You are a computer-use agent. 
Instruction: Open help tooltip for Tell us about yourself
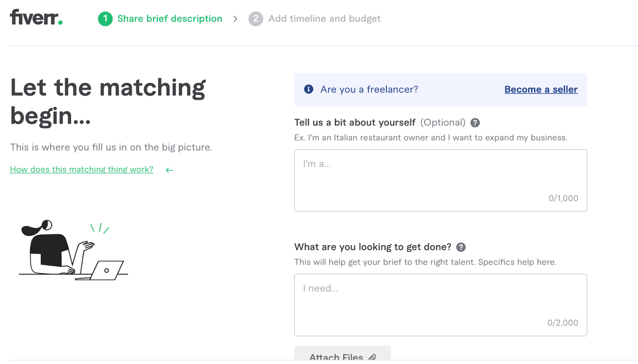pos(475,123)
